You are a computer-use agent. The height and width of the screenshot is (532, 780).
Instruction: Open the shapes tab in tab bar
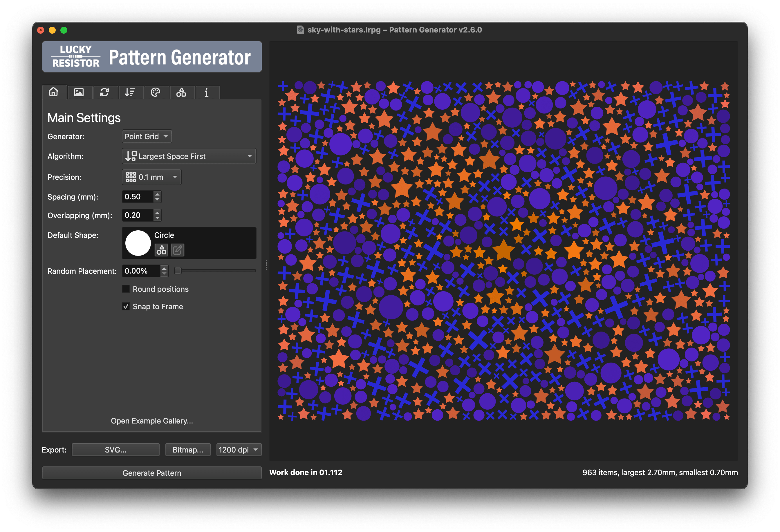click(181, 92)
